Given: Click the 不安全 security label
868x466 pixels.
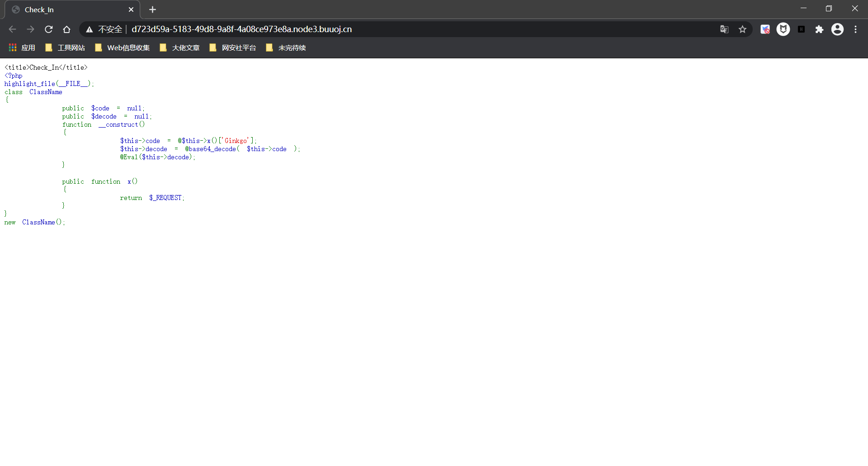Looking at the screenshot, I should [110, 29].
